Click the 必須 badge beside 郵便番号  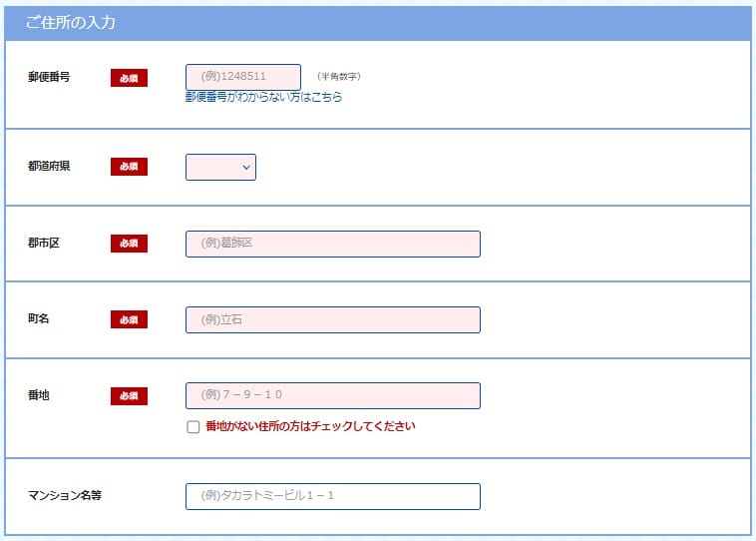tap(129, 78)
